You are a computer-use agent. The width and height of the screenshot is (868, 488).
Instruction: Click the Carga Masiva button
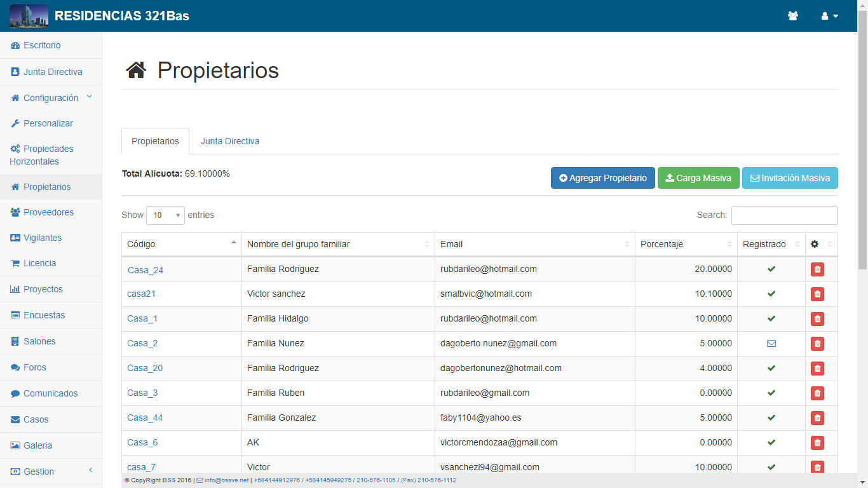(x=698, y=178)
